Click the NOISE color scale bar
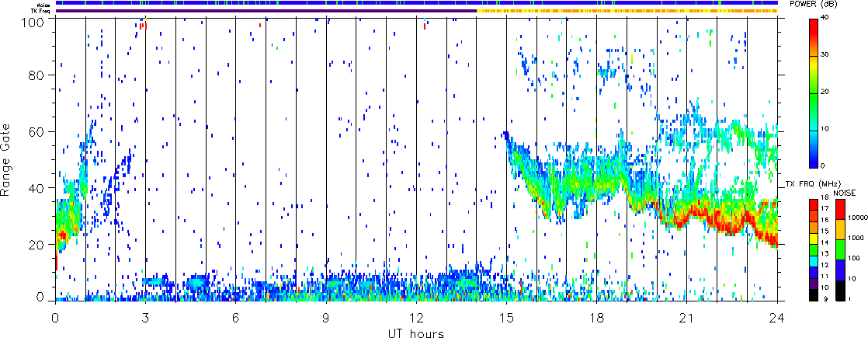This screenshot has width=868, height=338. (x=839, y=250)
